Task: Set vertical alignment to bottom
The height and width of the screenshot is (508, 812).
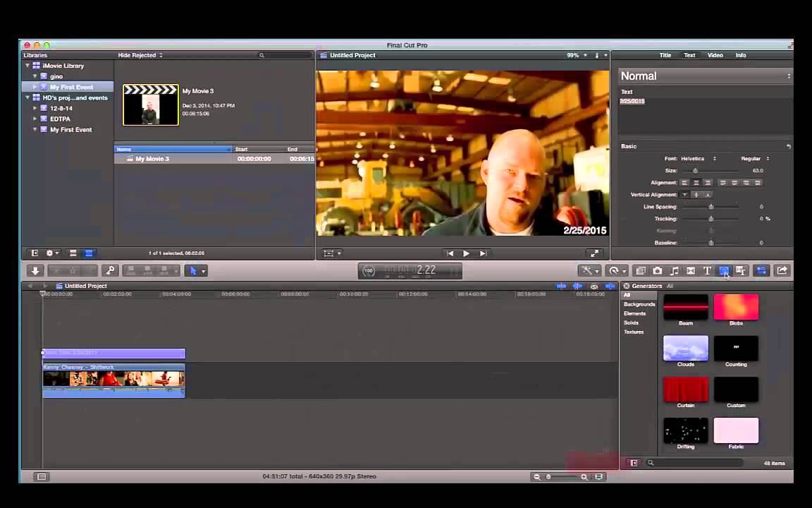Action: 708,195
